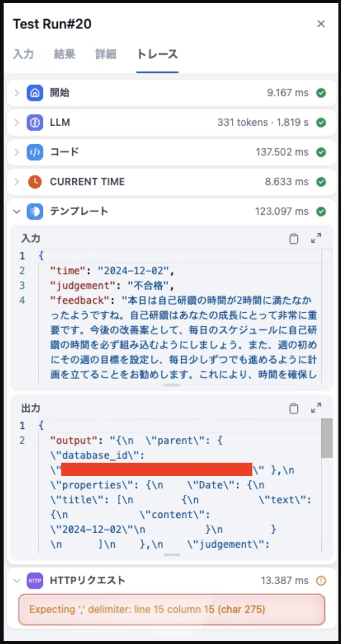Expand the 開始 trace row
This screenshot has height=644, width=341.
16,93
